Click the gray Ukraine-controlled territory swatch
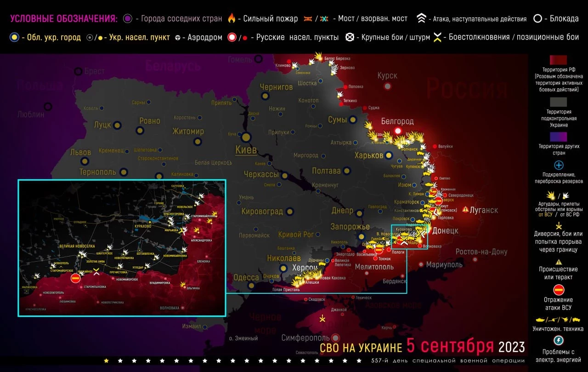 (x=558, y=102)
